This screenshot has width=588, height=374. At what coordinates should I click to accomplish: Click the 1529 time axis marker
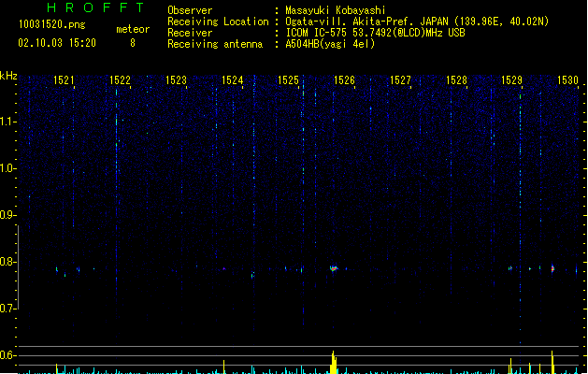click(512, 80)
